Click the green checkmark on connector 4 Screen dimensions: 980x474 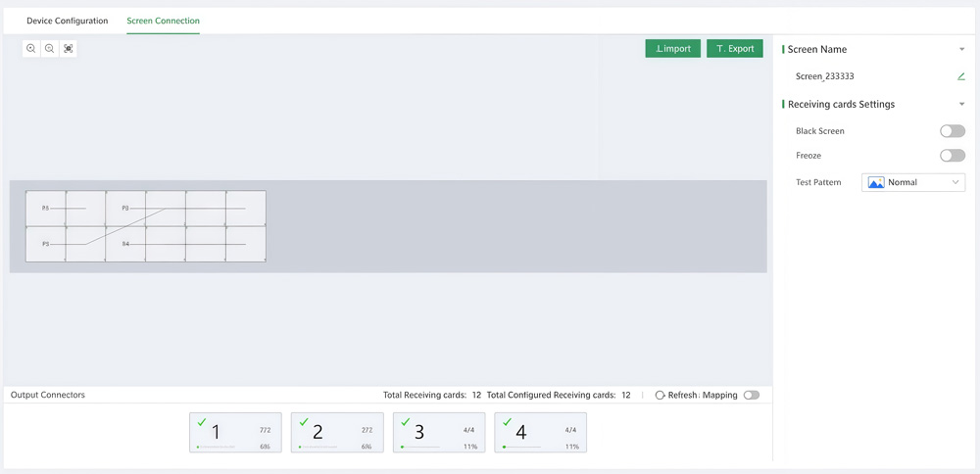(x=507, y=422)
